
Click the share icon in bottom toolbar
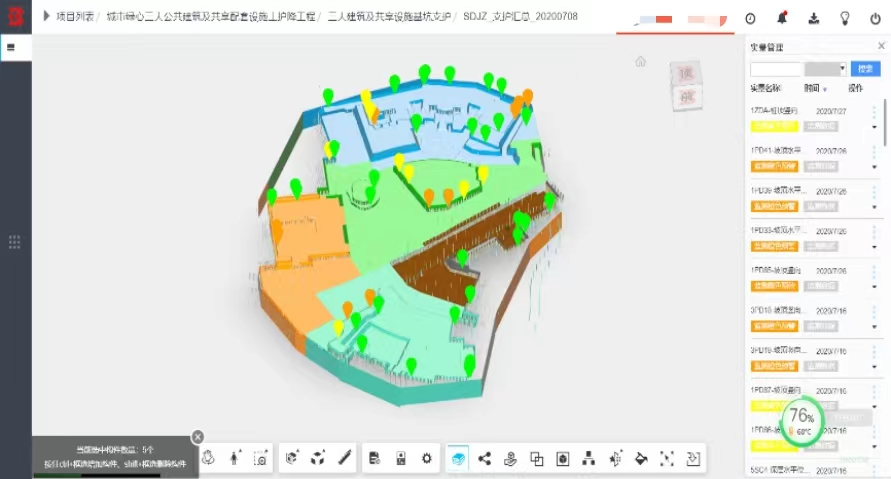tap(485, 458)
